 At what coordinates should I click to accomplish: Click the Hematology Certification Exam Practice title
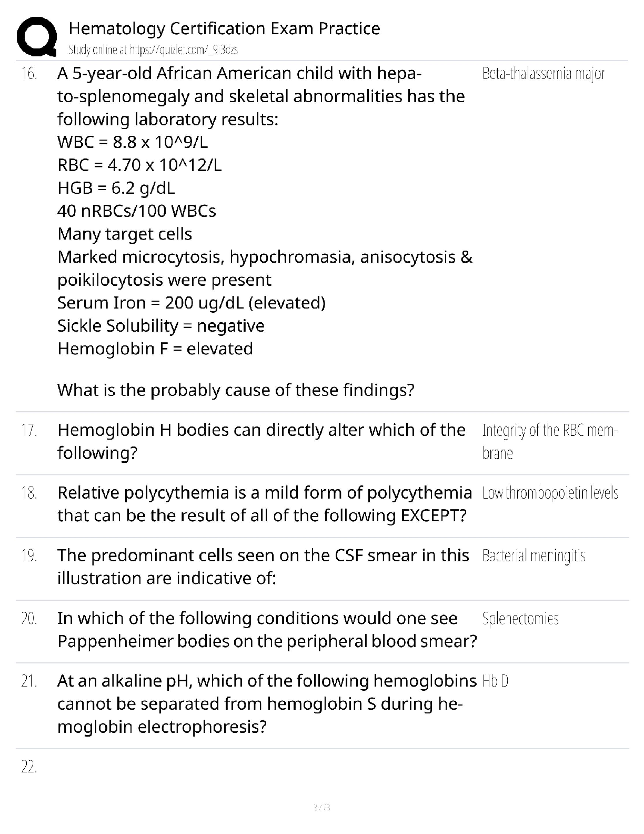click(x=224, y=28)
